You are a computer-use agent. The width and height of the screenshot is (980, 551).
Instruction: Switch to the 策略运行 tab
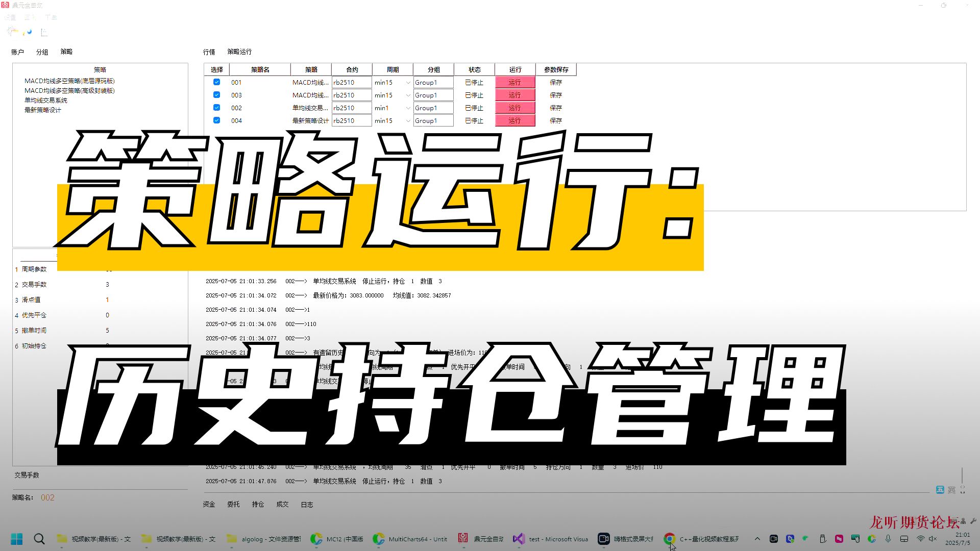239,52
